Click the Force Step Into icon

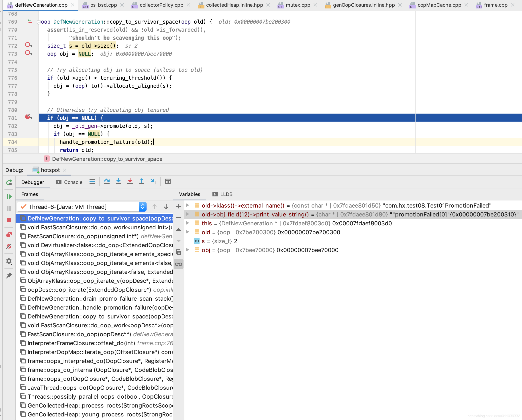coord(130,181)
